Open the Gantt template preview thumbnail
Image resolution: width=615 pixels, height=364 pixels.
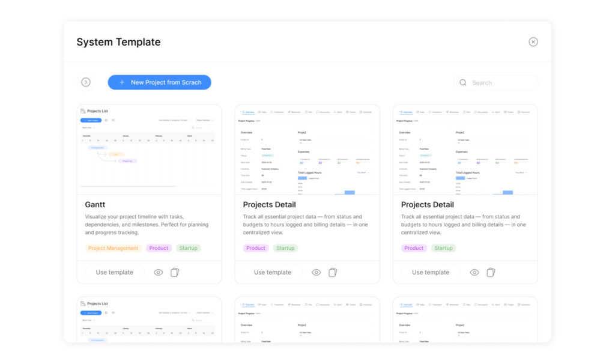[149, 150]
